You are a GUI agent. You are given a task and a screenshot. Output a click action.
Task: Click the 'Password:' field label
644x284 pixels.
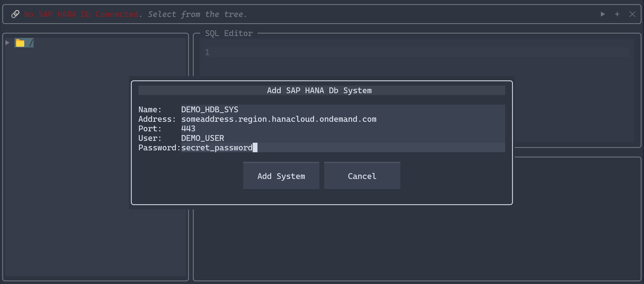pos(159,148)
